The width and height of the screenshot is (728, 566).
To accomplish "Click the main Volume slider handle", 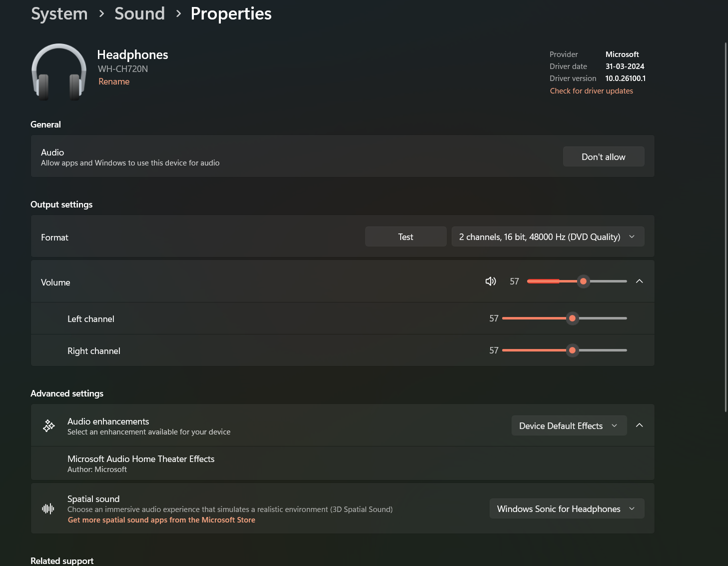I will point(583,281).
